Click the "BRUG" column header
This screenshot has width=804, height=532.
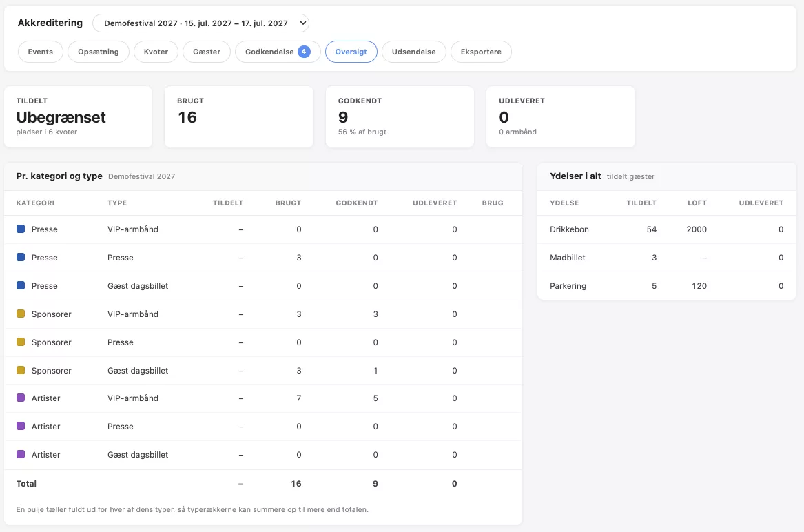(493, 203)
